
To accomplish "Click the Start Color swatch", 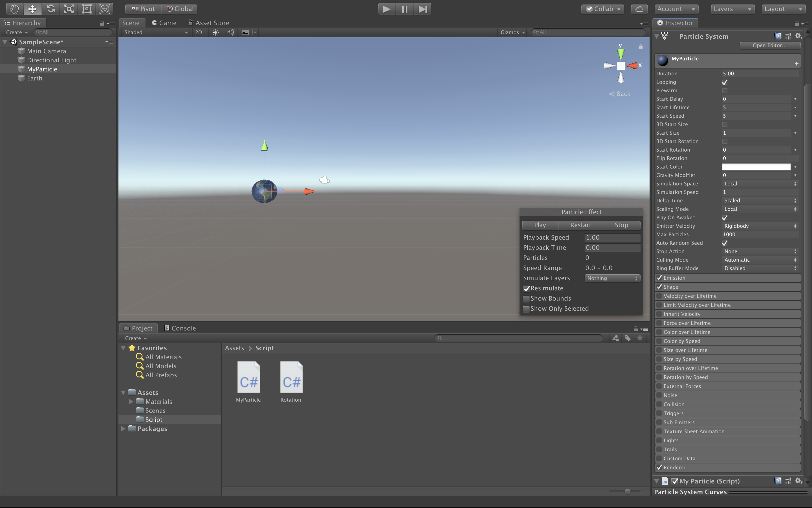I will [756, 167].
